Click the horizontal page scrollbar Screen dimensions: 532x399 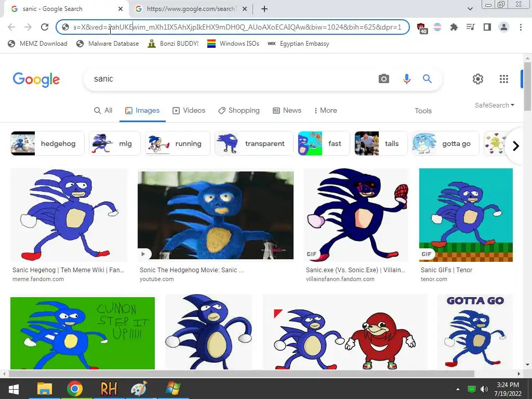[x=242, y=374]
